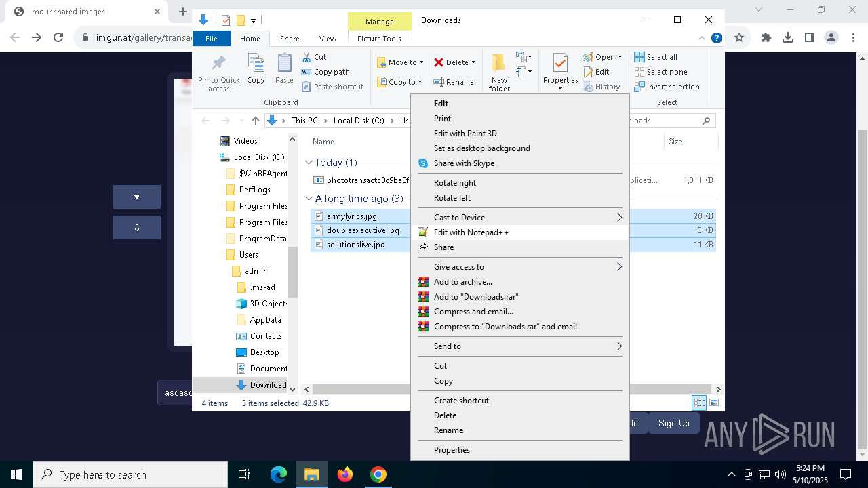Open Chrome extensions puzzle icon
Screen dimensions: 868x488
(766, 38)
